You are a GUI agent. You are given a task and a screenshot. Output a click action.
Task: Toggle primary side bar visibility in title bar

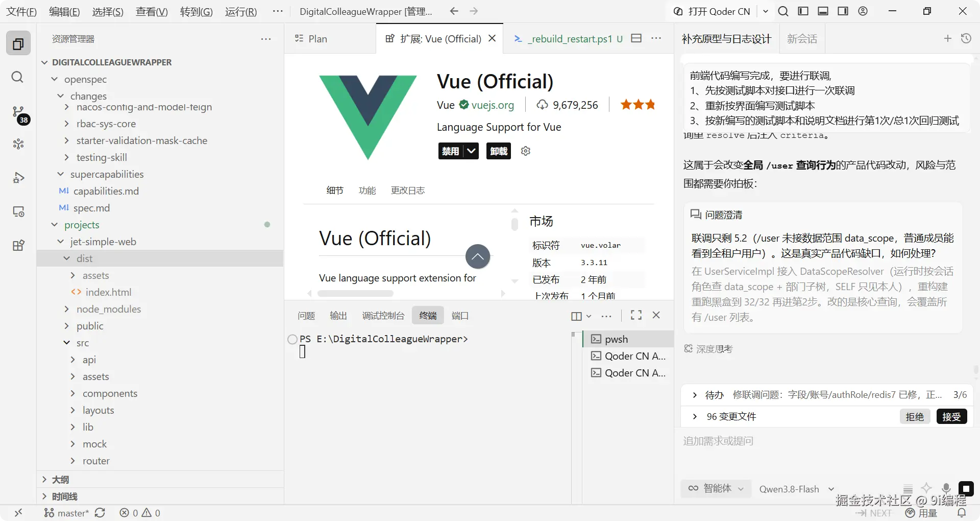tap(803, 11)
